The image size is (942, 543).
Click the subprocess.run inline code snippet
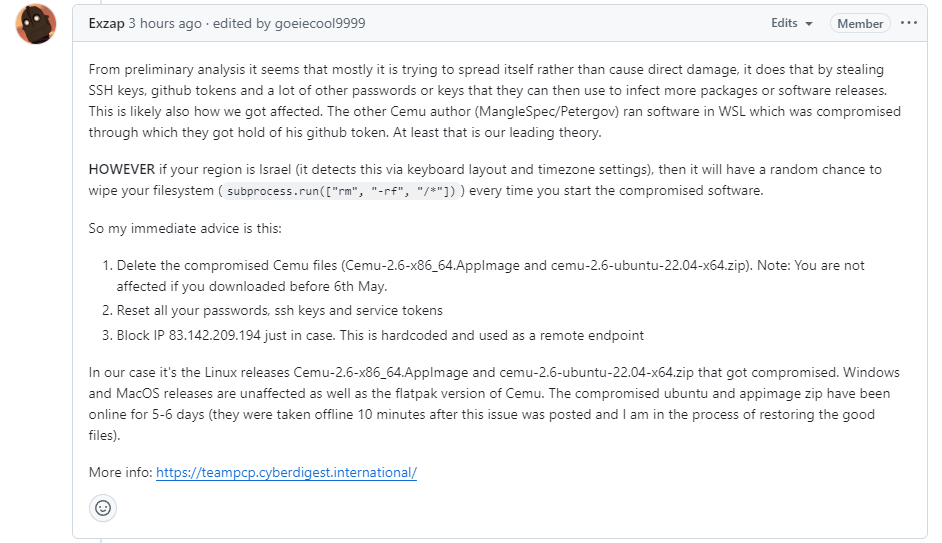tap(341, 191)
